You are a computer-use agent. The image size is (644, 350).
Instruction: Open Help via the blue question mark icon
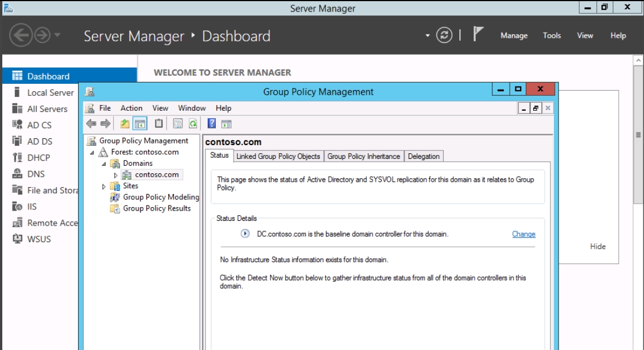pos(212,123)
